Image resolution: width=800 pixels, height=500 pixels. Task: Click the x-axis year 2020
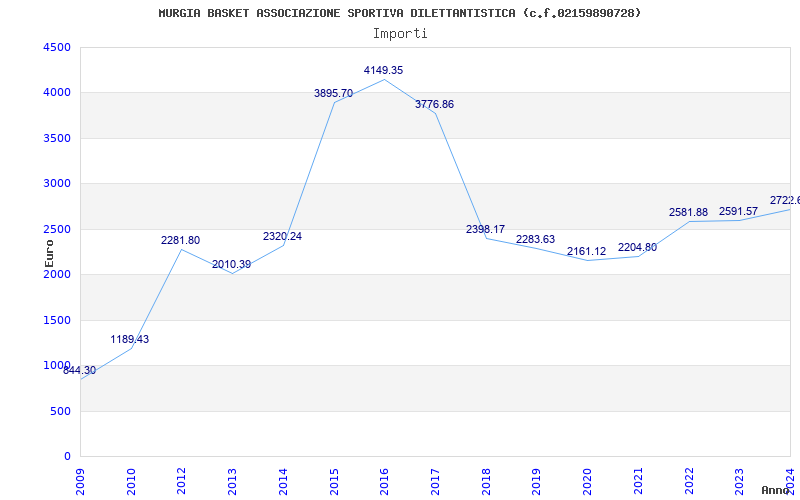[587, 482]
